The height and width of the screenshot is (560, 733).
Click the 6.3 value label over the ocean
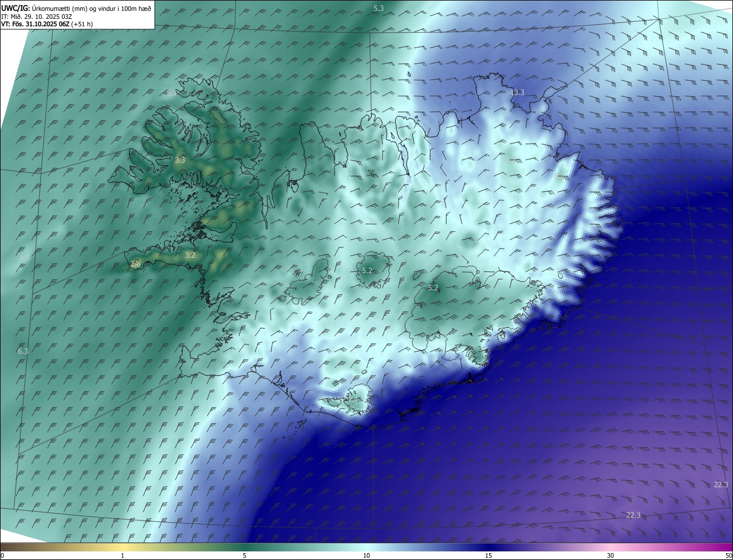pos(23,351)
